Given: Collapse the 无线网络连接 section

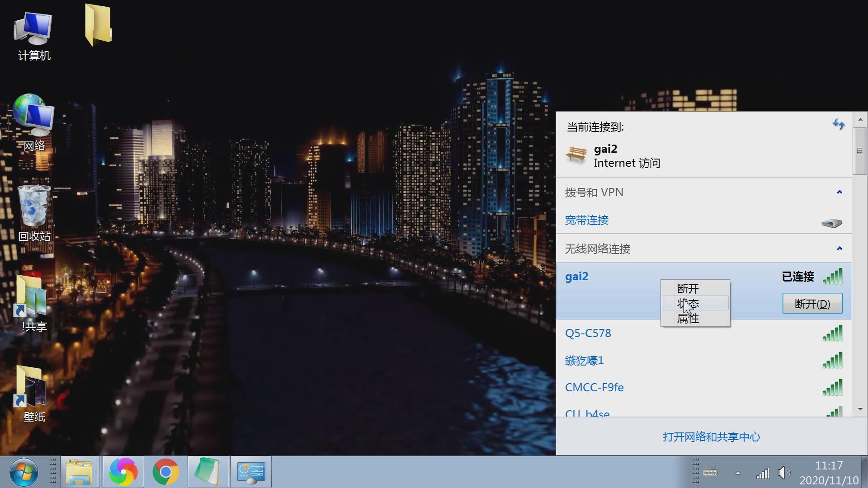Looking at the screenshot, I should 839,249.
